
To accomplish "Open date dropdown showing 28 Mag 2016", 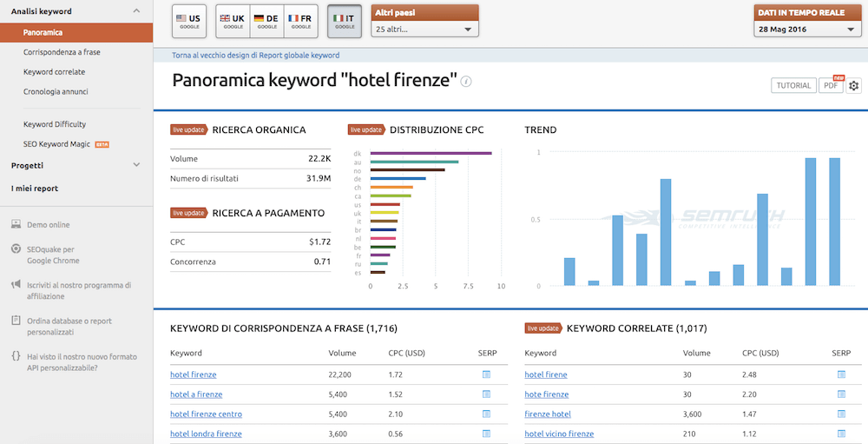I will 807,30.
